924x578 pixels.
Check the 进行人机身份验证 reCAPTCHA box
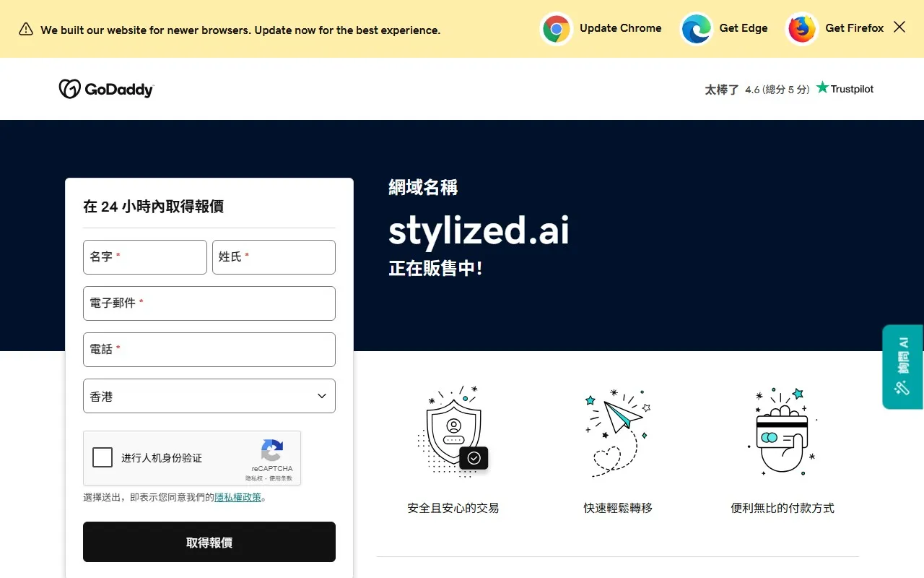click(103, 457)
